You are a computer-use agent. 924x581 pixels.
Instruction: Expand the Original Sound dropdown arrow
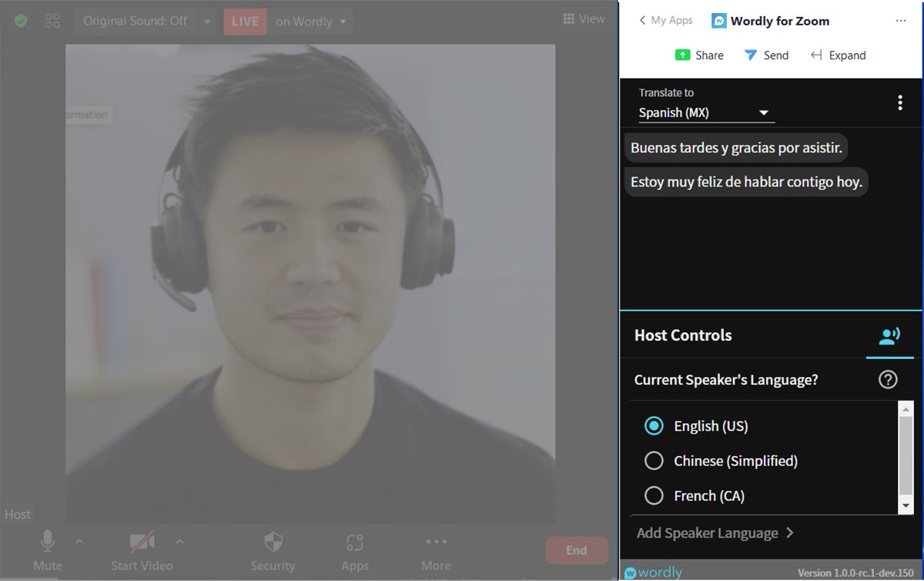206,22
